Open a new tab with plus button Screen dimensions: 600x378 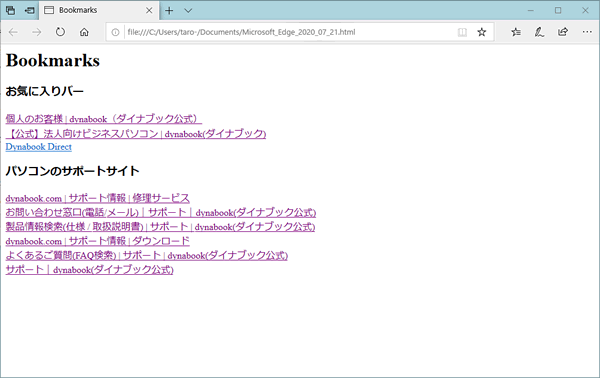tap(169, 11)
